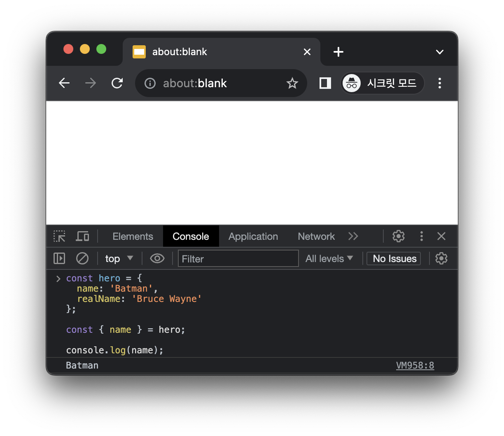This screenshot has height=436, width=504.
Task: Show the console sidebar
Action: coord(59,258)
